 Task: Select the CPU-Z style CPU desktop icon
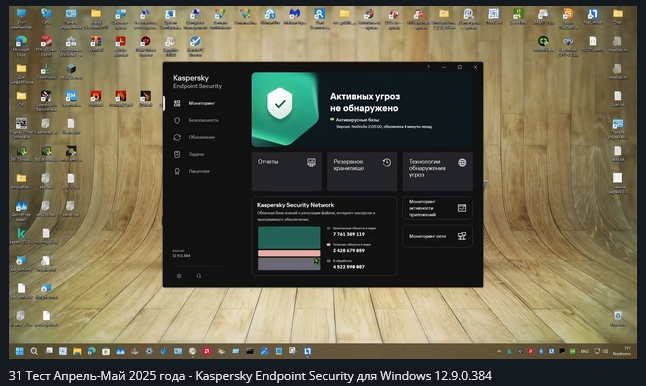coord(568,45)
